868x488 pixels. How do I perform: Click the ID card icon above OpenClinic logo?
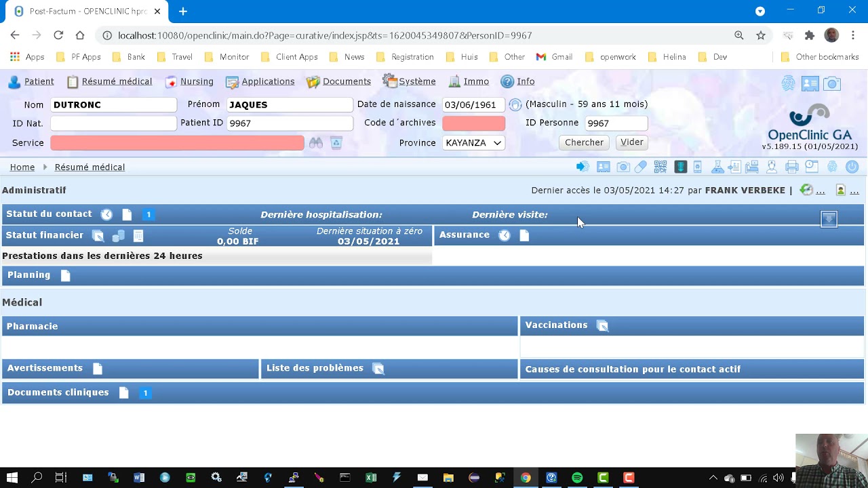810,84
